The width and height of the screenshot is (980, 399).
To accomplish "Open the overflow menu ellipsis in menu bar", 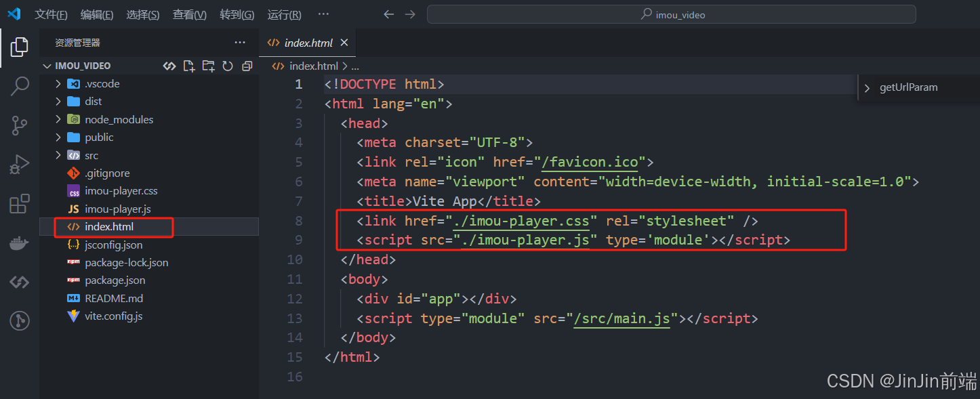I will [323, 14].
